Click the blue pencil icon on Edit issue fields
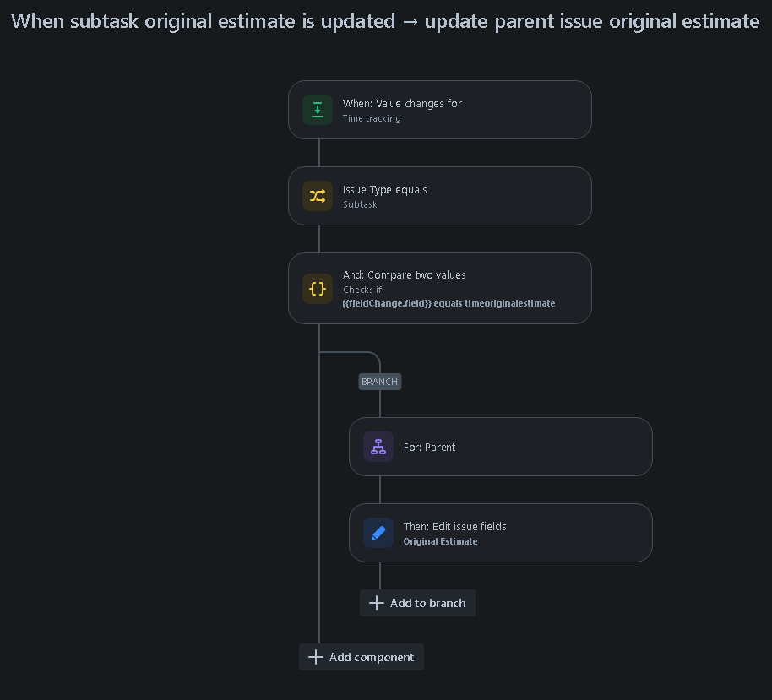 378,533
